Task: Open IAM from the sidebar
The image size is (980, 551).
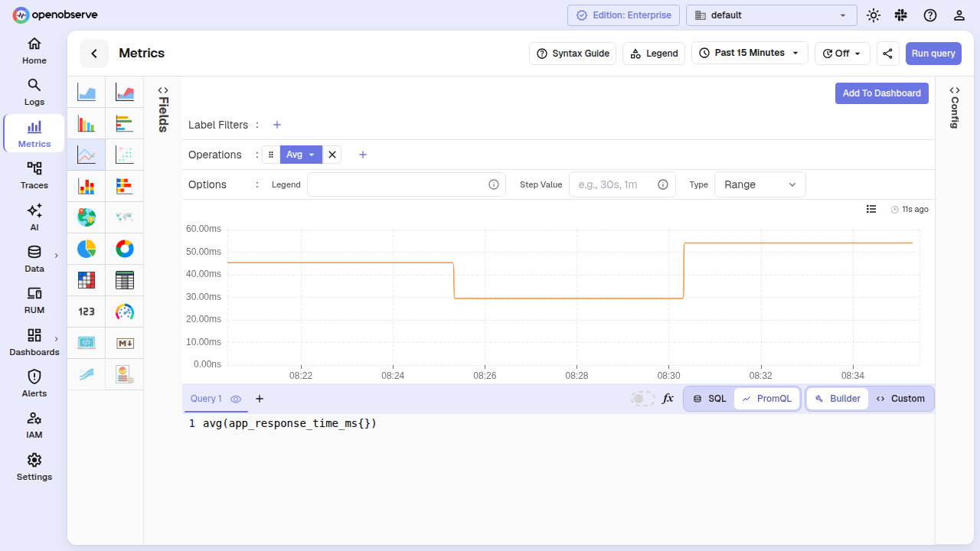Action: point(34,425)
